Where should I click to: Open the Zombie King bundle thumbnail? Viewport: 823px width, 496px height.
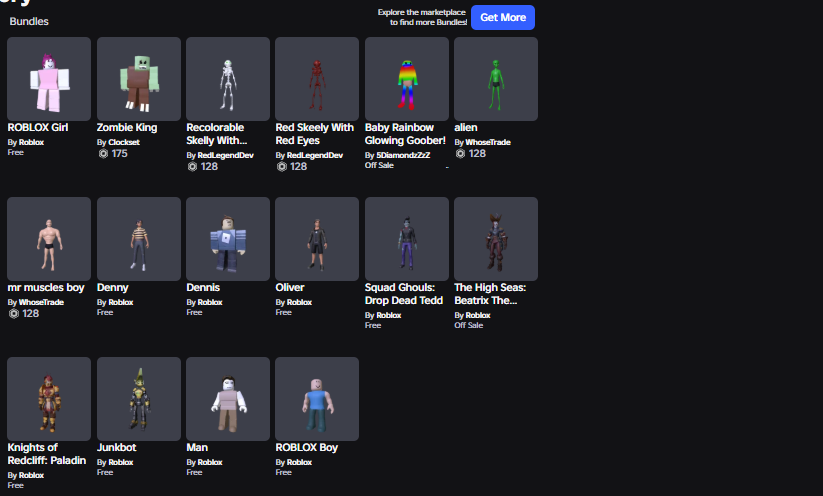[139, 79]
